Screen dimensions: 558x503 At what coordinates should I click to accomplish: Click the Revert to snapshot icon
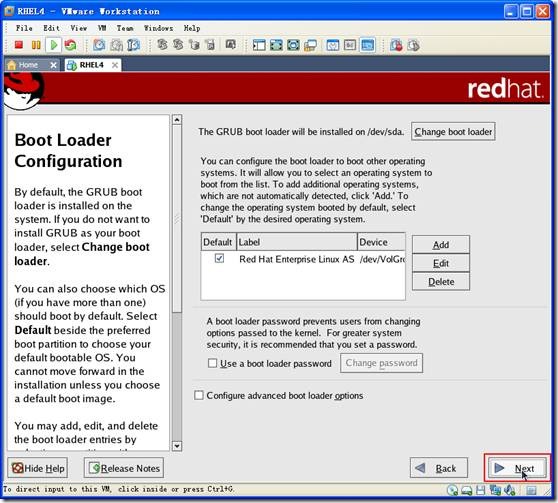[x=116, y=45]
